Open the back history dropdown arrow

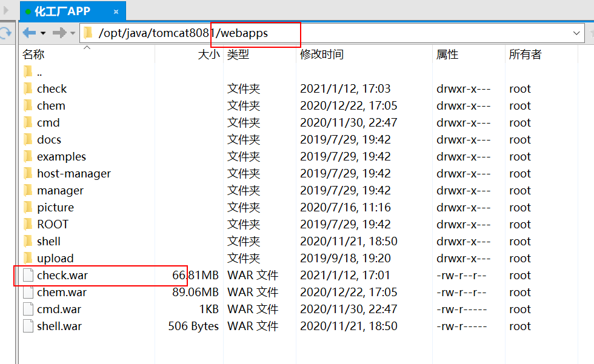(43, 33)
